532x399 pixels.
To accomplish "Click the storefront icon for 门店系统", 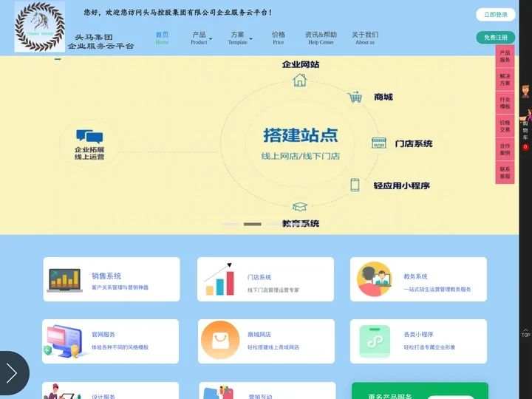I will tap(379, 143).
